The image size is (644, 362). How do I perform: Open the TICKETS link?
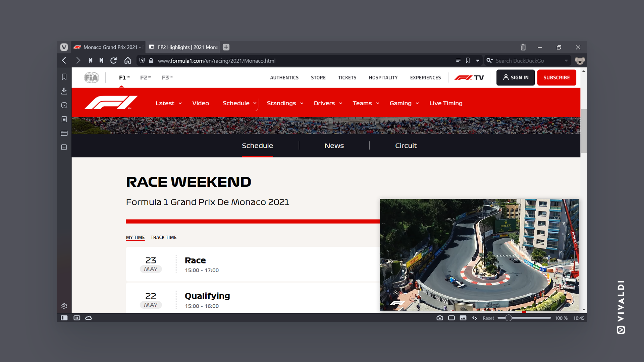point(347,77)
